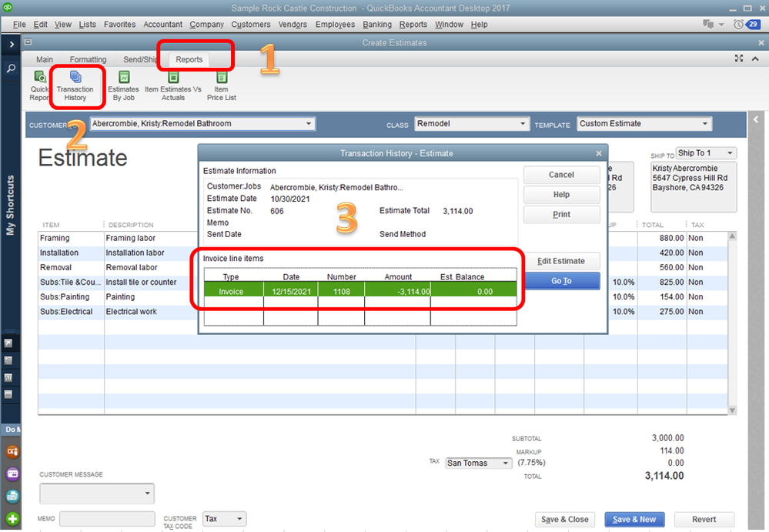Open Item Estimates Vs Actuals report

[x=173, y=85]
